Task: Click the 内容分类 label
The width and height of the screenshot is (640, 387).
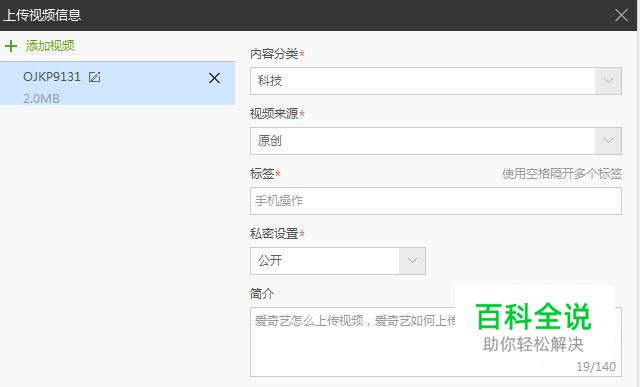Action: [x=274, y=54]
